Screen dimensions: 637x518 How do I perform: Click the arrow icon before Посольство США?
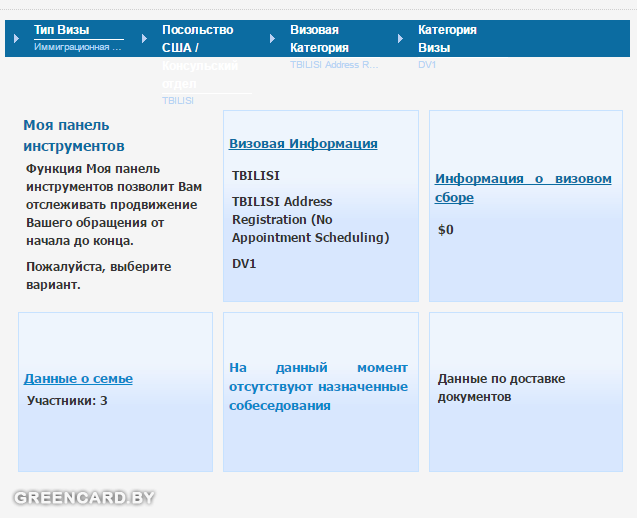point(145,38)
